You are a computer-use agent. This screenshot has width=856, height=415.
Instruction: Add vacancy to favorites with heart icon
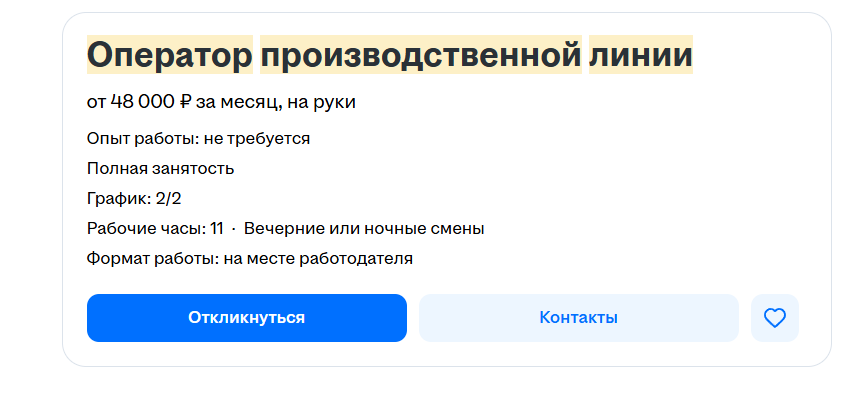pos(775,318)
